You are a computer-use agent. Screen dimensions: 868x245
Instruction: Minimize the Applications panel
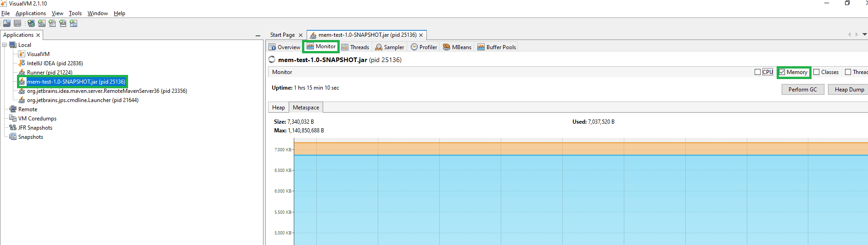pyautogui.click(x=258, y=35)
